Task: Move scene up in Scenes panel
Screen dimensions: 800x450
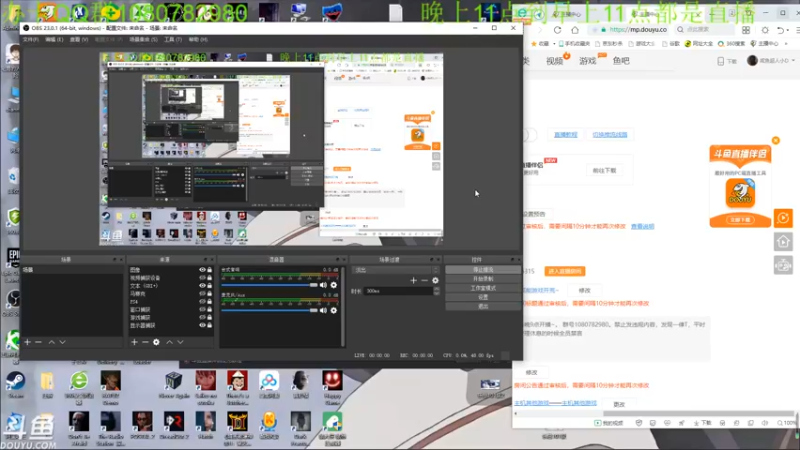Action: (52, 342)
